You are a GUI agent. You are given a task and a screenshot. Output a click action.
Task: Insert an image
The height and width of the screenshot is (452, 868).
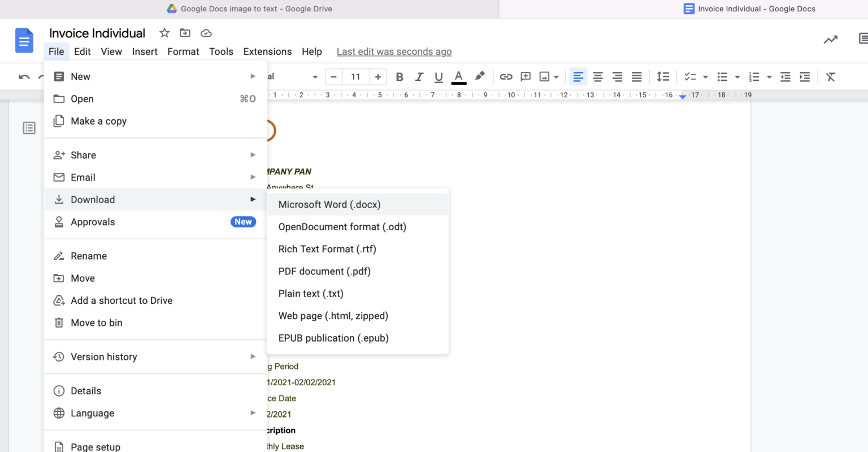click(x=544, y=76)
